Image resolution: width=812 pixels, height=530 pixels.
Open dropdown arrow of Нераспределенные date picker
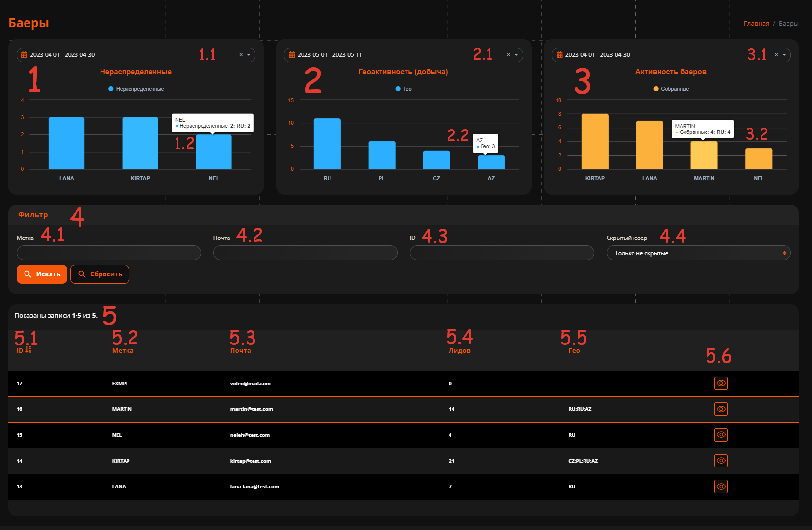click(x=249, y=55)
